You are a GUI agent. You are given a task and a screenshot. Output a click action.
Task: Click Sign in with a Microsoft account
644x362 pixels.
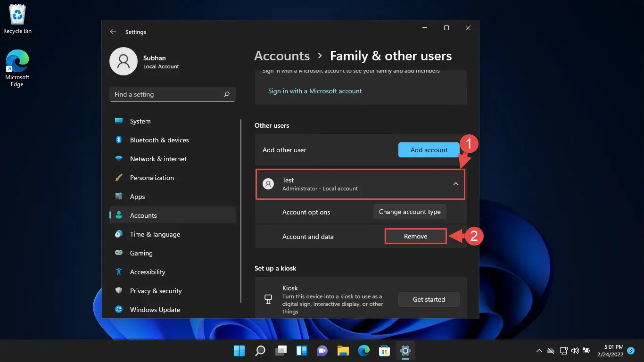tap(315, 91)
